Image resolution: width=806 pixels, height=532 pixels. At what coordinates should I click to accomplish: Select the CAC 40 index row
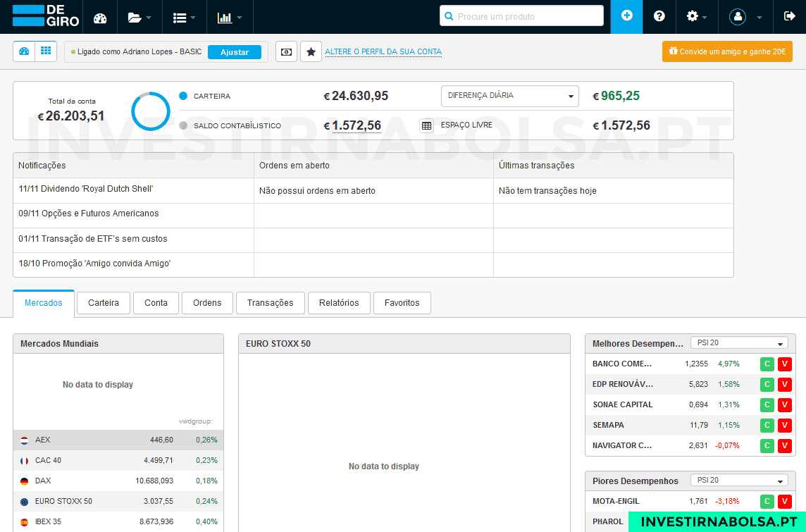point(118,461)
